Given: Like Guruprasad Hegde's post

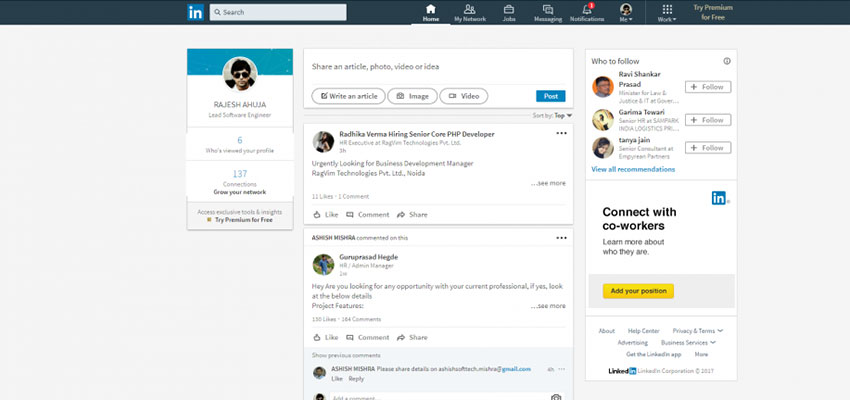Looking at the screenshot, I should click(326, 337).
